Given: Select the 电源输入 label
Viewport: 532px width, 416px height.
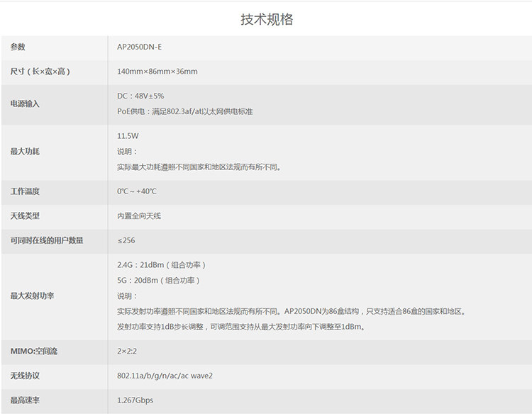Looking at the screenshot, I should [x=25, y=103].
